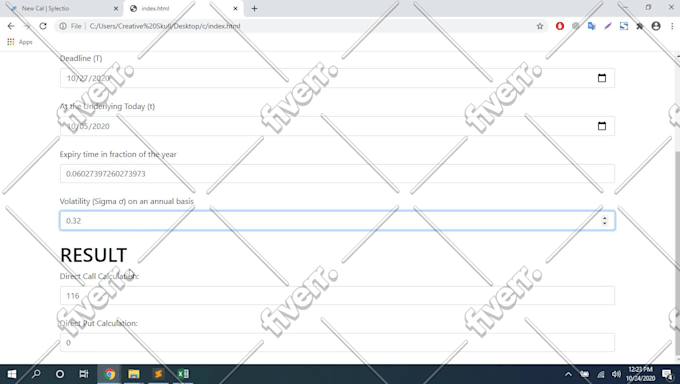Open Windows taskbar search
The image size is (680, 384).
pyautogui.click(x=36, y=374)
